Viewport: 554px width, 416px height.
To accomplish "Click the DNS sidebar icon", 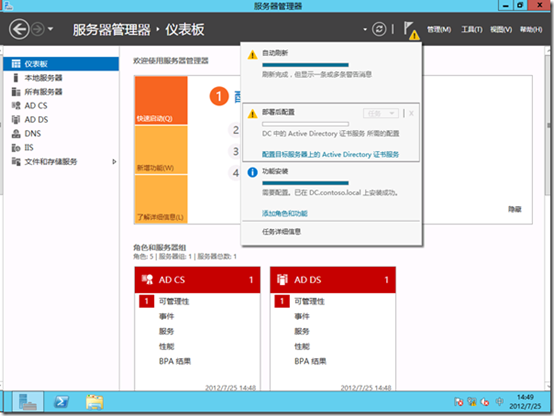I will pos(16,134).
